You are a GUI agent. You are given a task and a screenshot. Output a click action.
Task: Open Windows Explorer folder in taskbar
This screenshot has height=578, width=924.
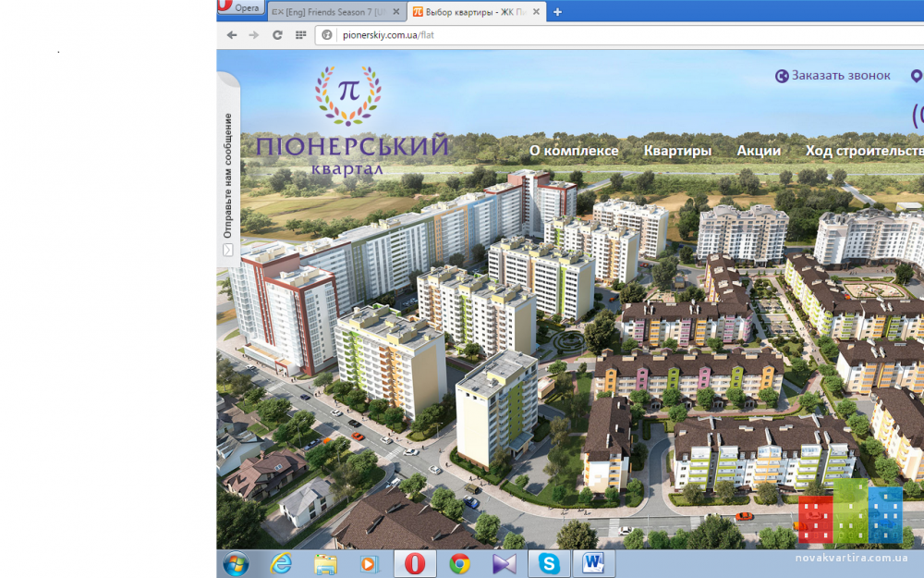point(325,564)
